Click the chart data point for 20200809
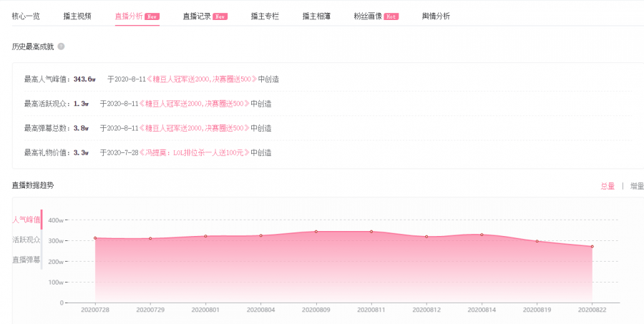 pyautogui.click(x=316, y=231)
